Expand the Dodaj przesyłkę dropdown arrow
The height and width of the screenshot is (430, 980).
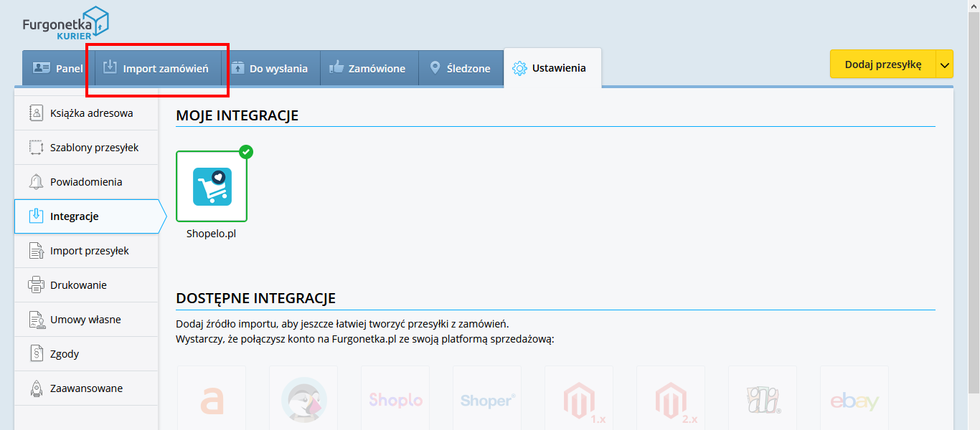coord(945,64)
